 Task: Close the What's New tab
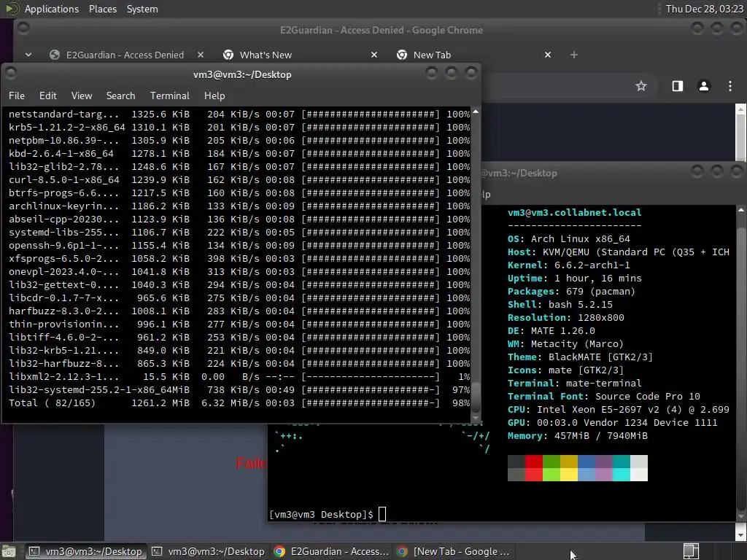click(x=374, y=55)
